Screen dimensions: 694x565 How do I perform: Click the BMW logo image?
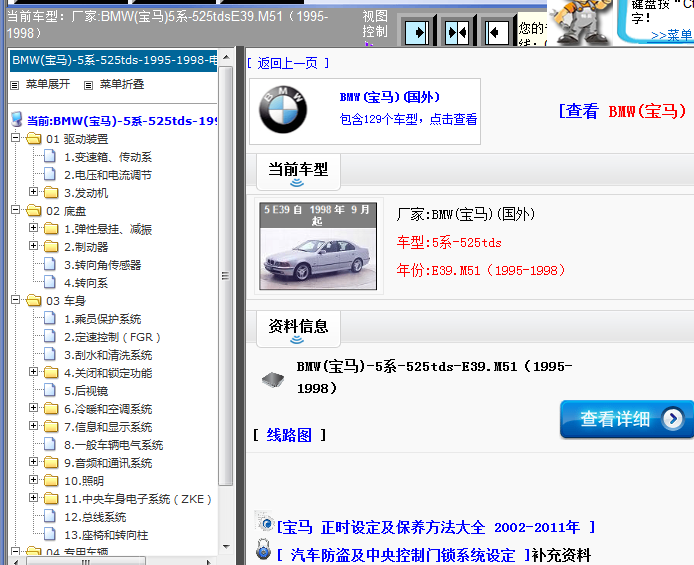coord(283,110)
